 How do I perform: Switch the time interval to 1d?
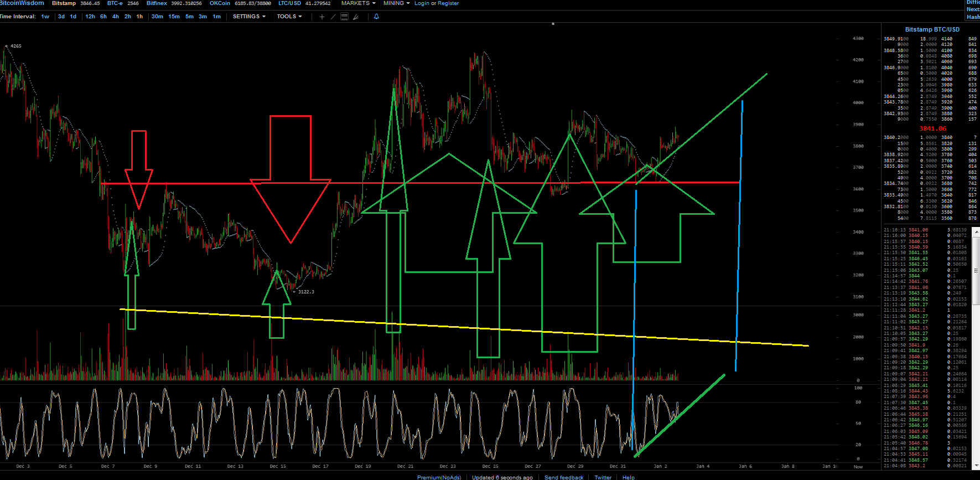73,17
